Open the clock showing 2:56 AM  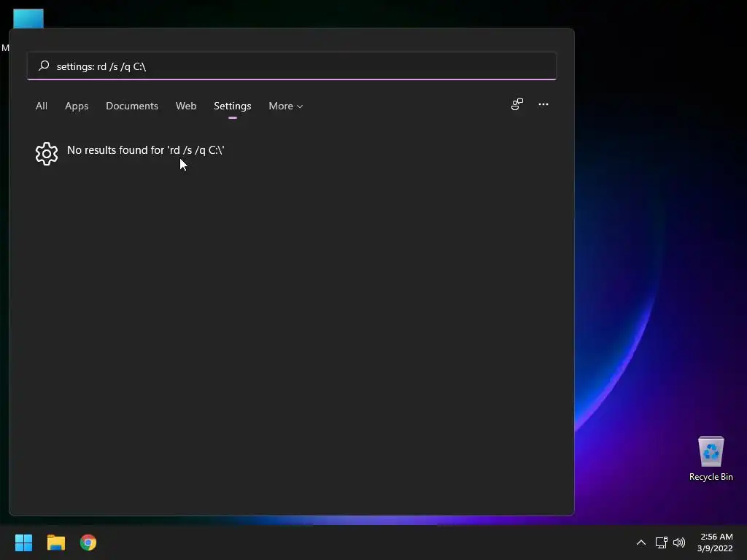715,542
